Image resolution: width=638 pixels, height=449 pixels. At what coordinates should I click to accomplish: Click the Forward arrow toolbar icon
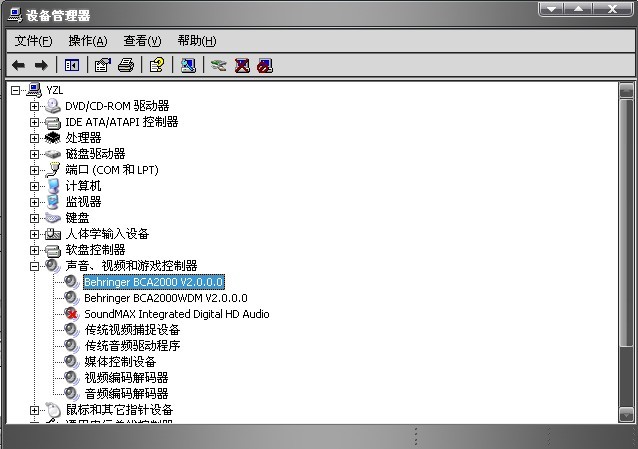[41, 65]
